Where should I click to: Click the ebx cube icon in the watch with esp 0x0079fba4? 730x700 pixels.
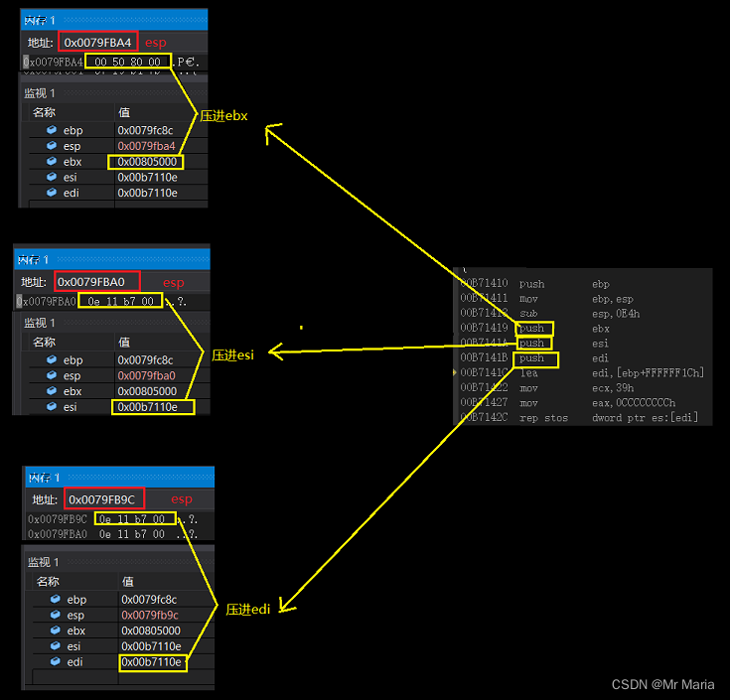tap(52, 162)
